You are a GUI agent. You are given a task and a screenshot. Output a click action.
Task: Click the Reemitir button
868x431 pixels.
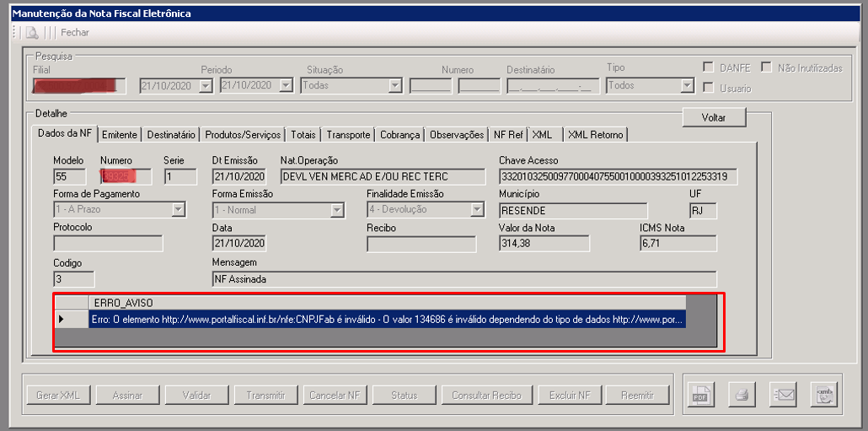(x=638, y=396)
